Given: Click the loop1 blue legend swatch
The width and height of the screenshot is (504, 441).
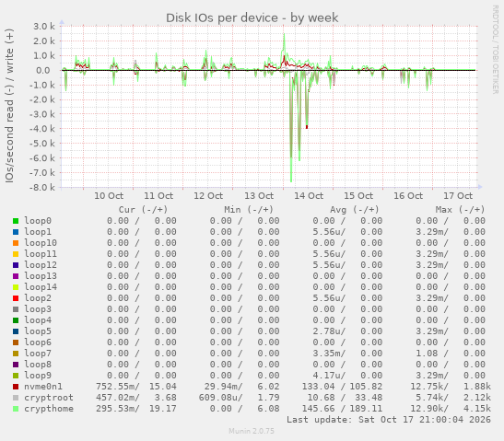Looking at the screenshot, I should (x=16, y=232).
